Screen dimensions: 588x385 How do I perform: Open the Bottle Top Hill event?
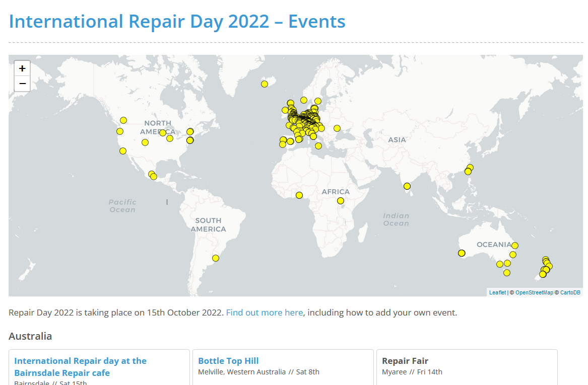point(228,361)
